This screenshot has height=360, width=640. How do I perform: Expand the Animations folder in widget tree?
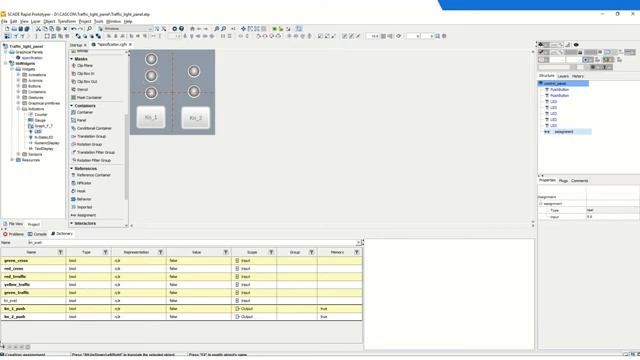18,75
